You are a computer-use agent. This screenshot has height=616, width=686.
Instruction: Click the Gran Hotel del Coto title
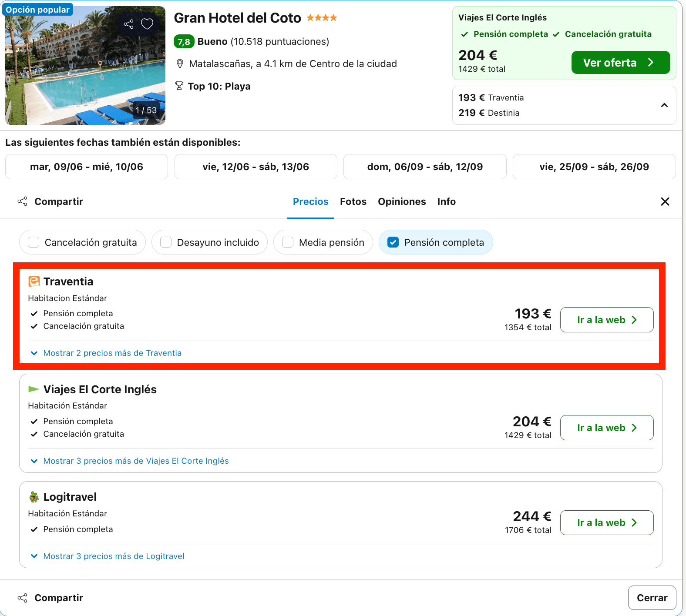tap(237, 18)
